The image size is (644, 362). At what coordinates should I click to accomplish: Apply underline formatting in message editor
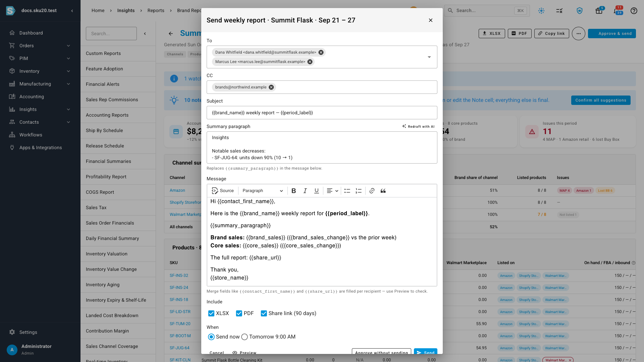(316, 191)
